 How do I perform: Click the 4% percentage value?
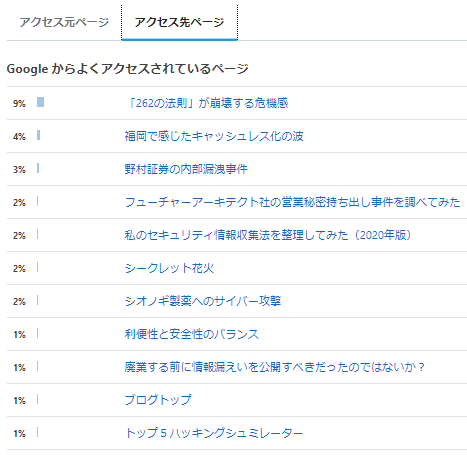click(x=19, y=137)
